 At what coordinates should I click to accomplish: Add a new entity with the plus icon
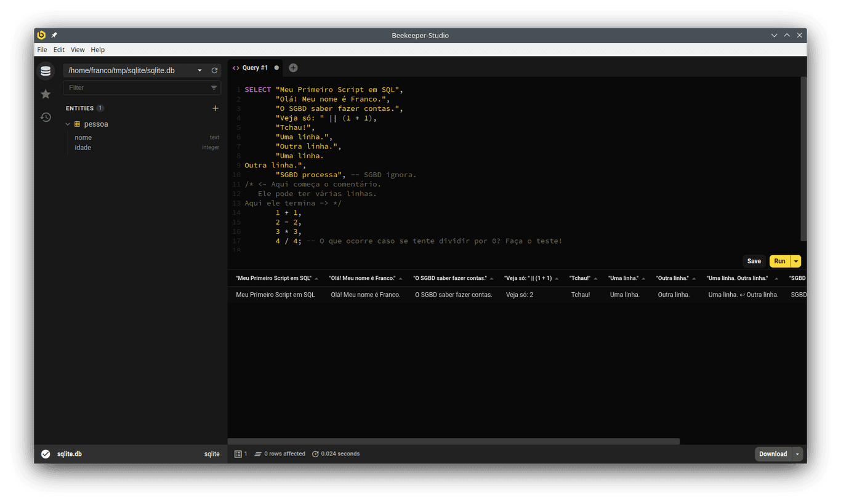215,108
